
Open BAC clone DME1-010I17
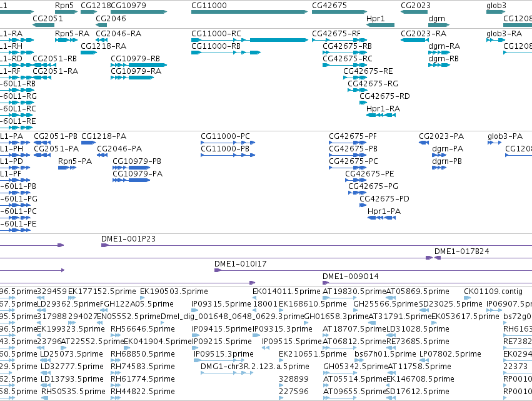pos(241,264)
